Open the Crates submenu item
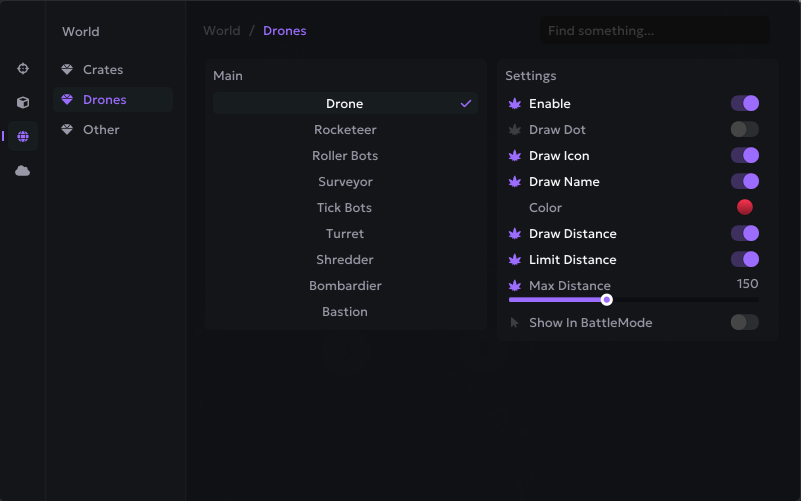This screenshot has height=501, width=801. point(103,70)
